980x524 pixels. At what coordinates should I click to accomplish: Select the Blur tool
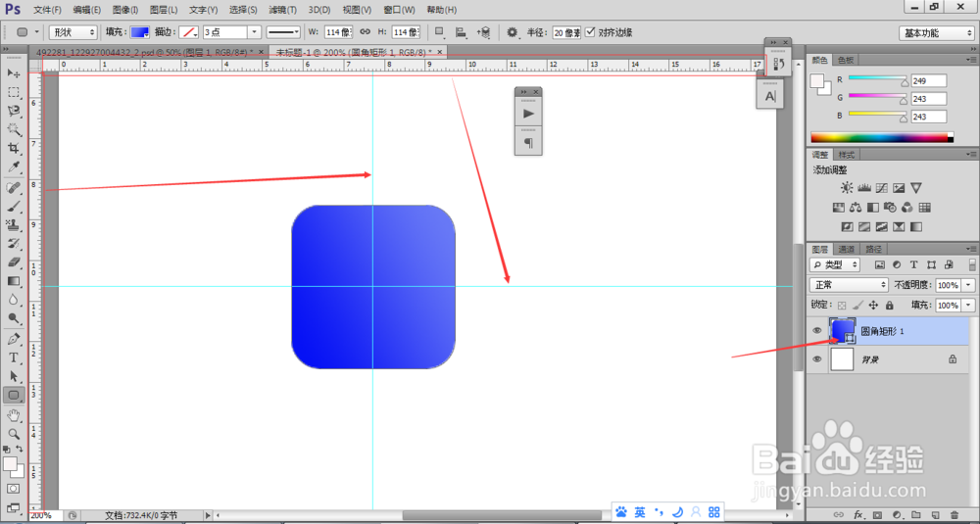pos(13,300)
